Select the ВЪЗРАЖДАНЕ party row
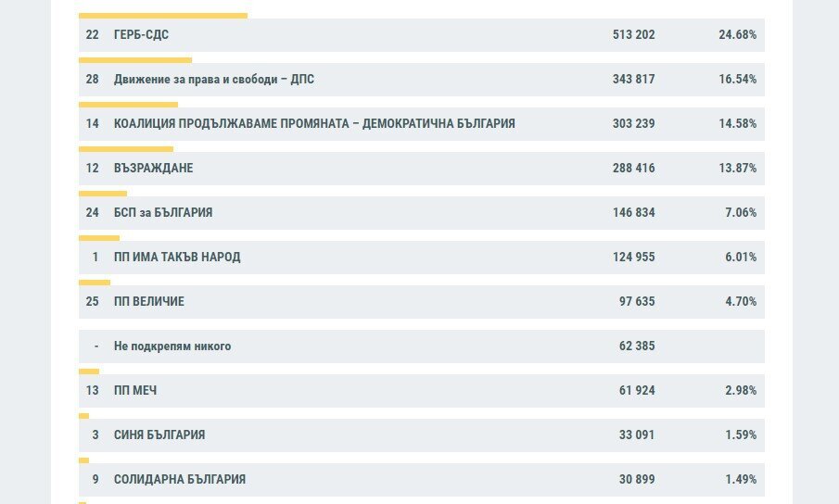The height and width of the screenshot is (504, 839). 422,168
